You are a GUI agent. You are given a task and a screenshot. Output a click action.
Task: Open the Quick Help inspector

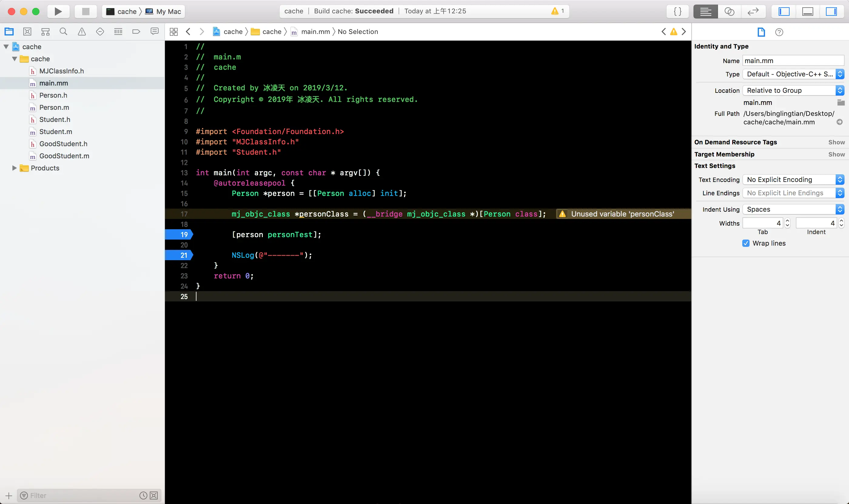779,32
